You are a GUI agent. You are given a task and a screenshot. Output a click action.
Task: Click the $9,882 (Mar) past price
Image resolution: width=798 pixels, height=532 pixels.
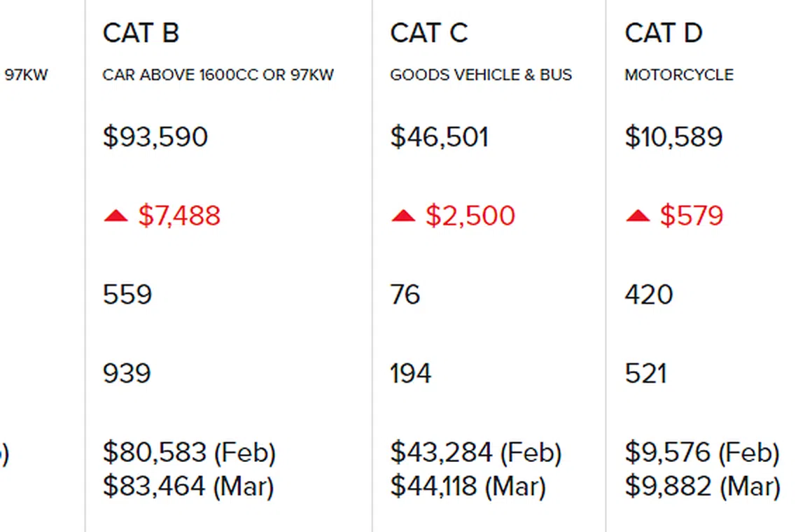click(x=702, y=486)
